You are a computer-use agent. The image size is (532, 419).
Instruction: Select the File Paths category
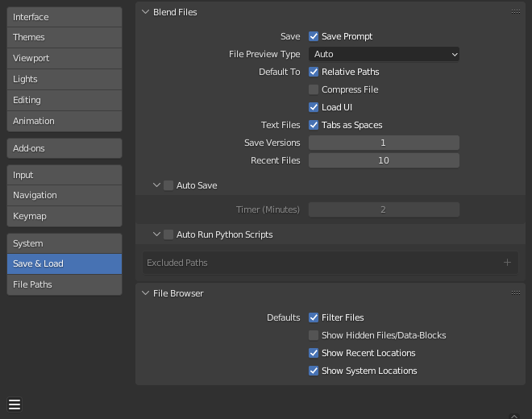(64, 284)
